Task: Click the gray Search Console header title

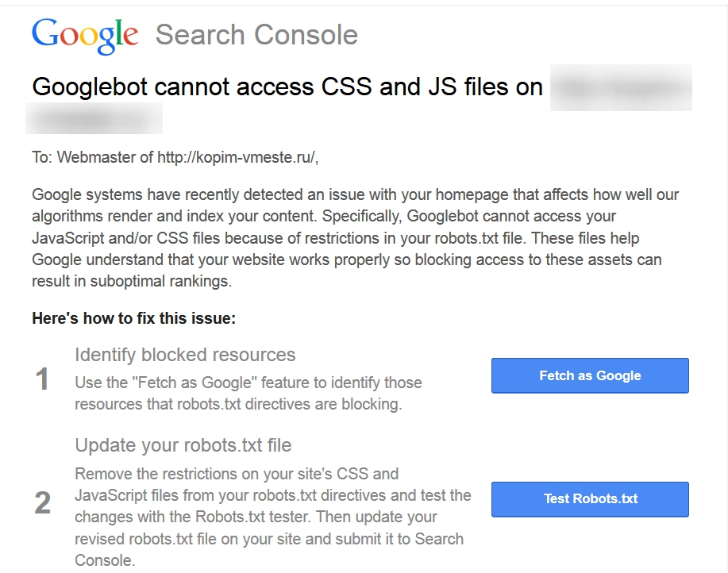Action: point(256,35)
